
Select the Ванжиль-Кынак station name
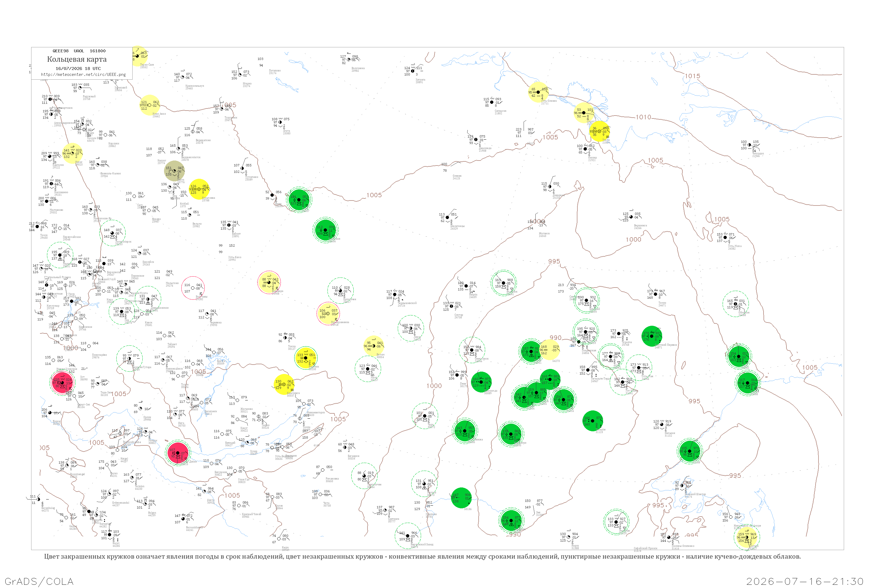110,174
